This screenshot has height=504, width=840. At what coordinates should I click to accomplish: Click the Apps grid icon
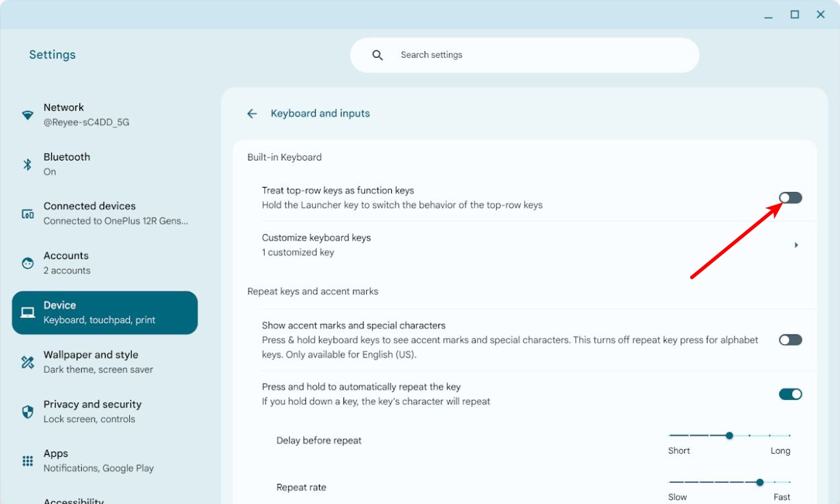[x=28, y=461]
